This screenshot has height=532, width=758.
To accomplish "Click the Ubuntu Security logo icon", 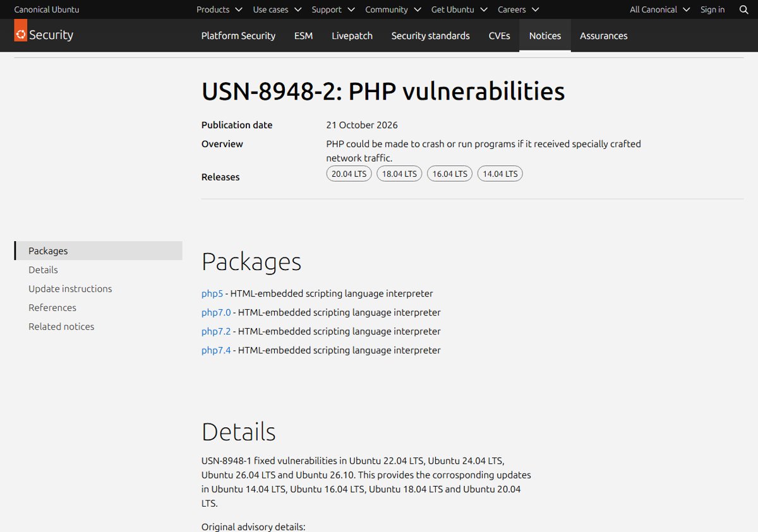I will pos(20,30).
